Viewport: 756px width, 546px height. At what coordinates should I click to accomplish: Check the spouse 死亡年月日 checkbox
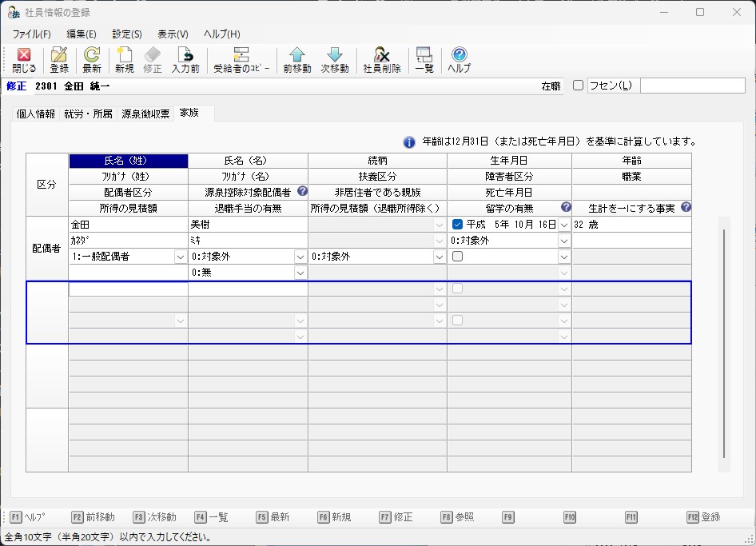pos(458,257)
